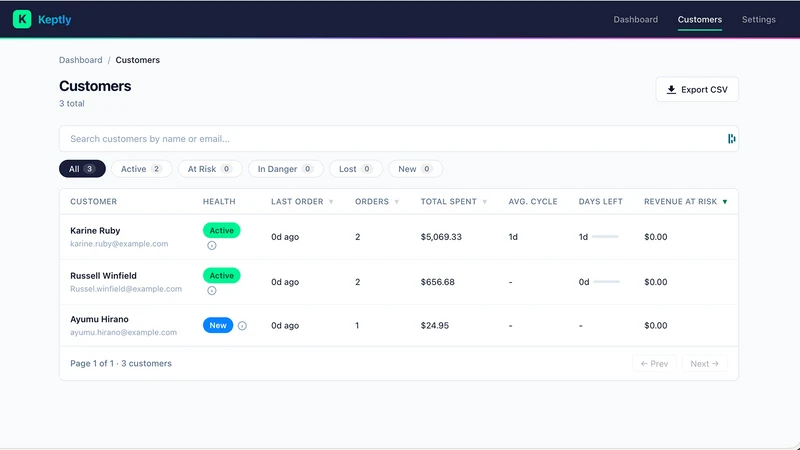Image resolution: width=800 pixels, height=450 pixels.
Task: Click the download icon on Export CSV
Action: 671,90
